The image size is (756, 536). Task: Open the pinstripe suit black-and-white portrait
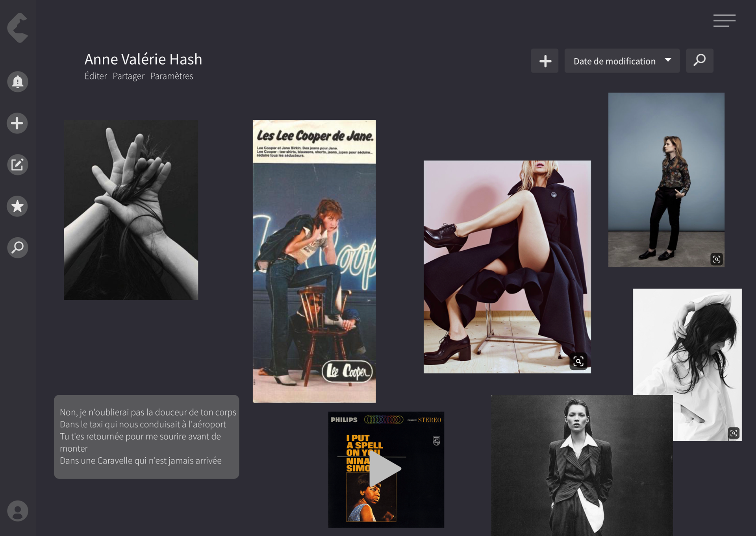tap(582, 466)
